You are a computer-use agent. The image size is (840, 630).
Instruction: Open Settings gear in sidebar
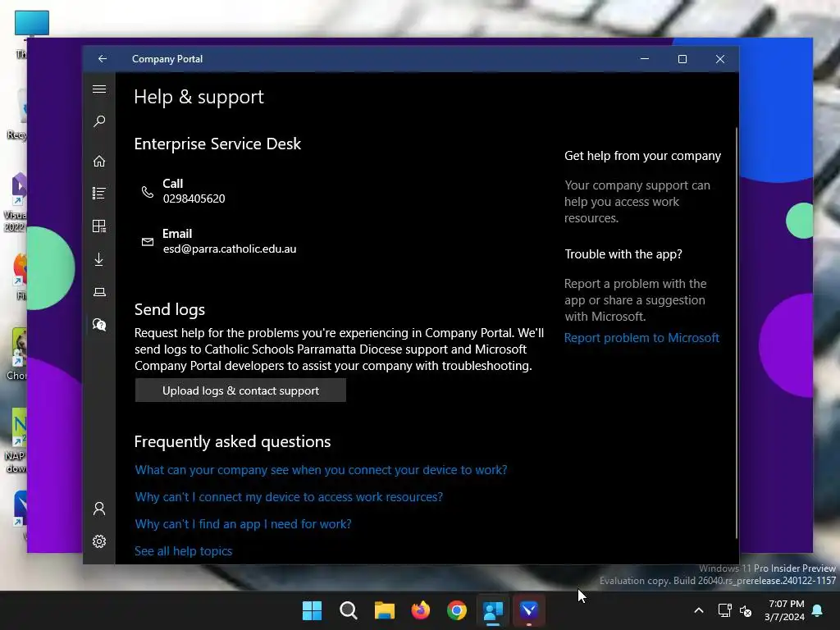(x=99, y=541)
